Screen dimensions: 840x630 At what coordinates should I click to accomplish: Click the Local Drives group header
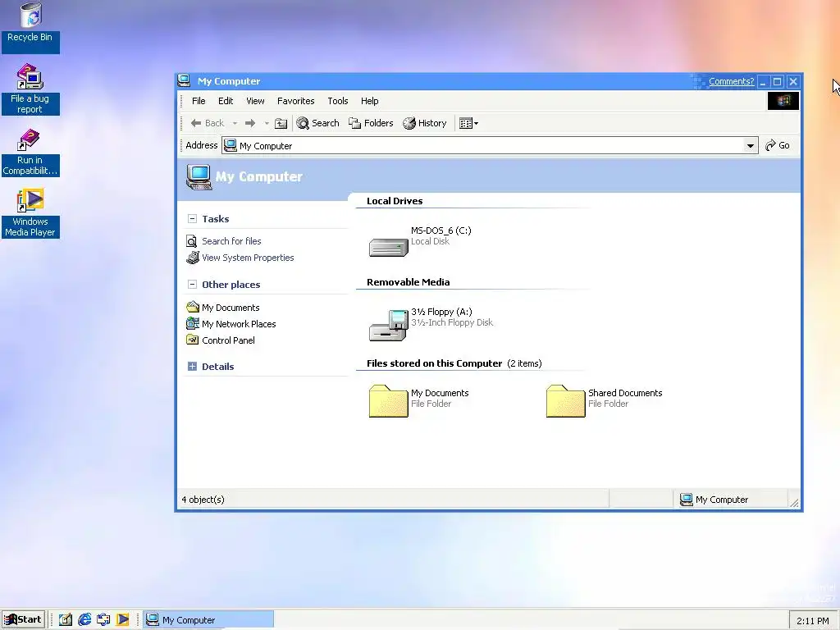[x=395, y=201]
